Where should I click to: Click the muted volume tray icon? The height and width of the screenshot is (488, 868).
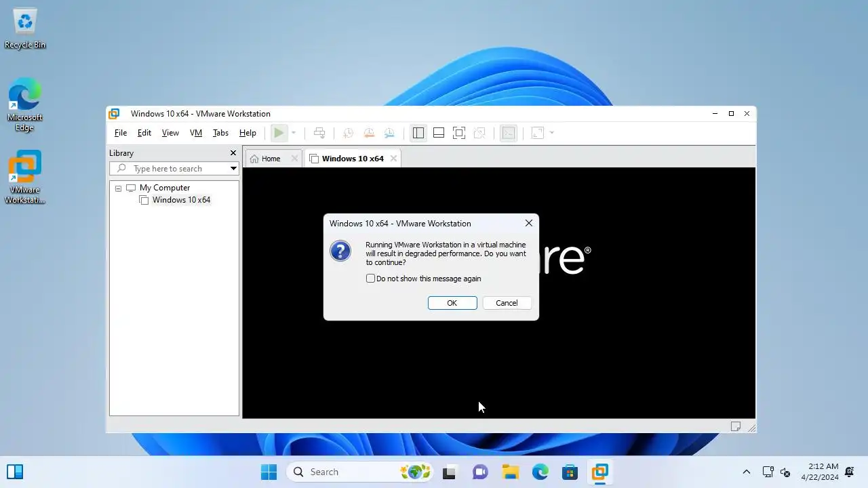786,472
